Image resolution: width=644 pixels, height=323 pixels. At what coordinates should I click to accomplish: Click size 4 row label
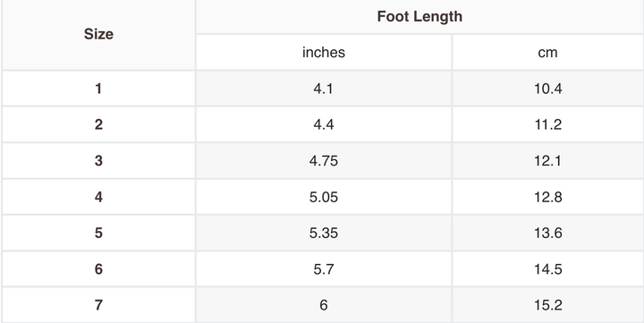click(x=98, y=197)
